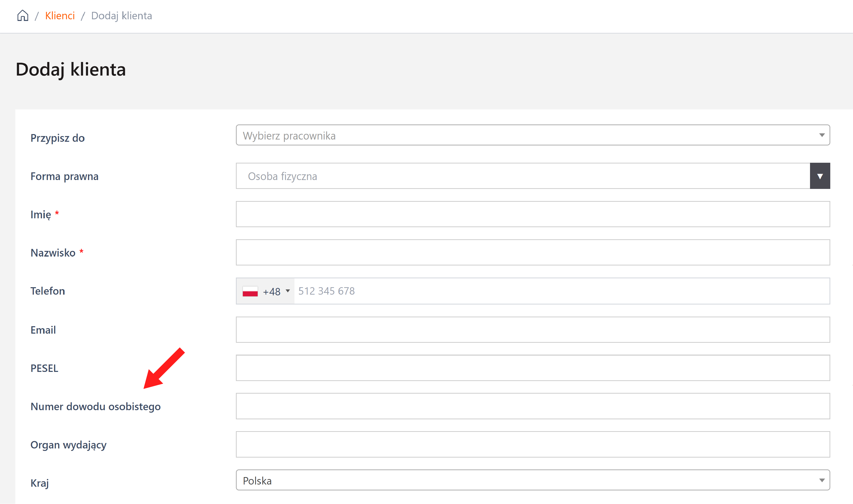Screen dimensions: 853x504
Task: Click the Telefon field label
Action: click(x=48, y=291)
